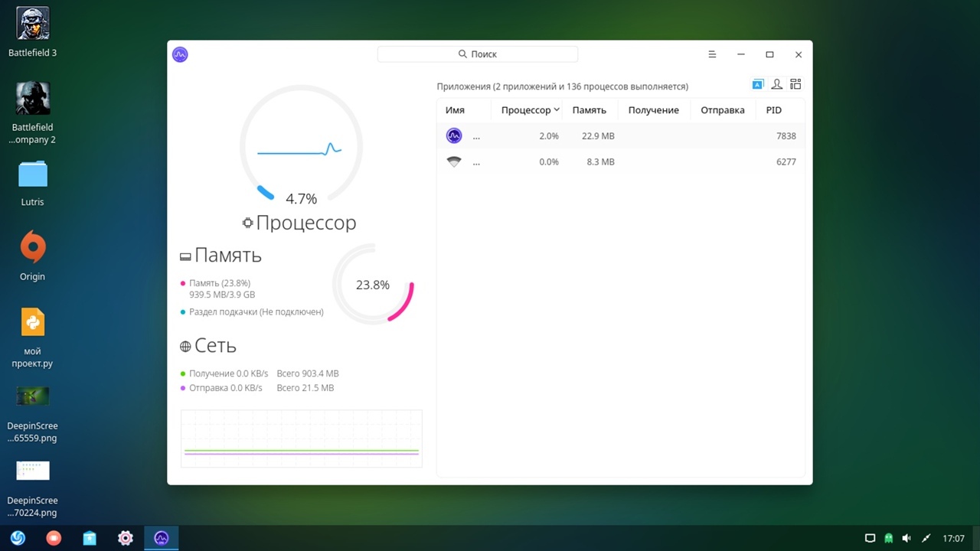This screenshot has width=980, height=551.
Task: Click the System Monitor logo in the title bar
Action: click(180, 54)
